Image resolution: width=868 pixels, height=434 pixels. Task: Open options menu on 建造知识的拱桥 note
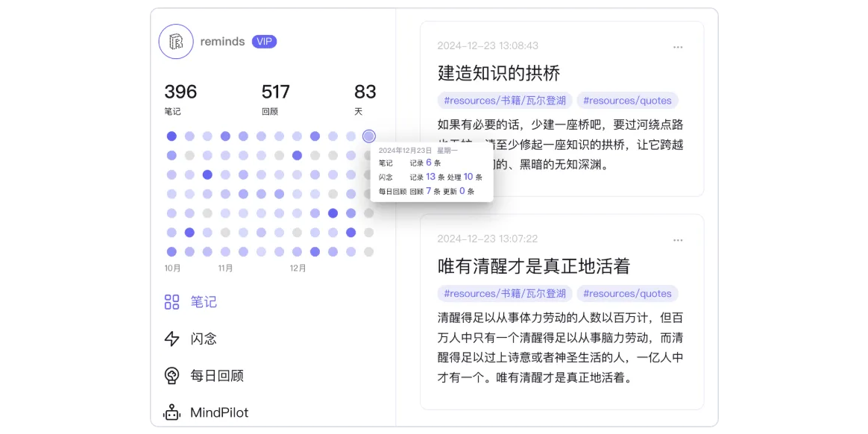point(678,45)
